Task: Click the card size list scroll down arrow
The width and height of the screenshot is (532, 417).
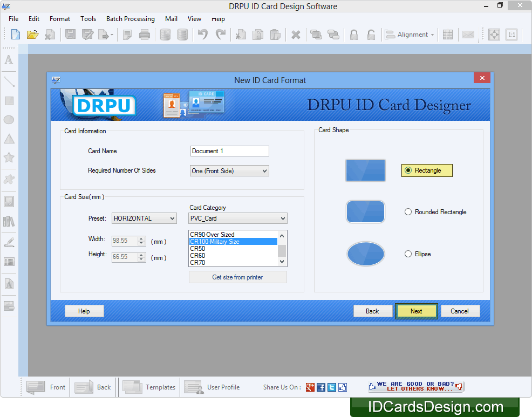Action: 282,262
